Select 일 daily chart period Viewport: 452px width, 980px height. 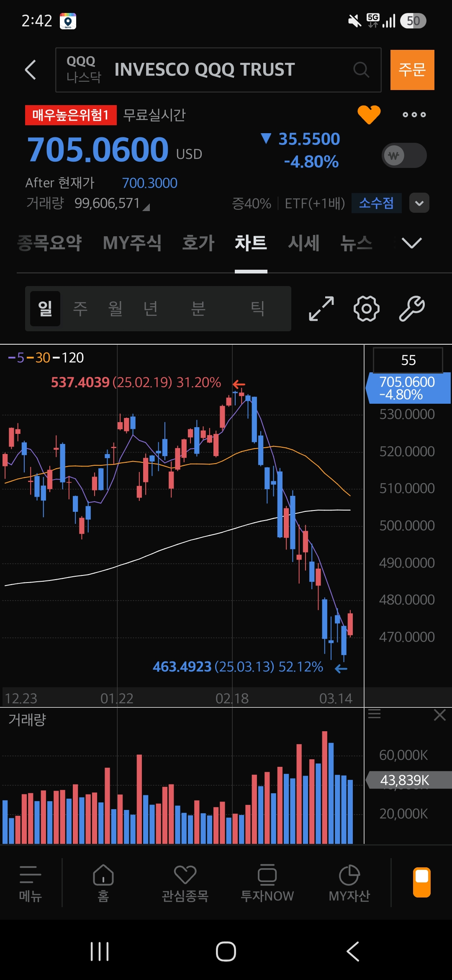point(45,309)
